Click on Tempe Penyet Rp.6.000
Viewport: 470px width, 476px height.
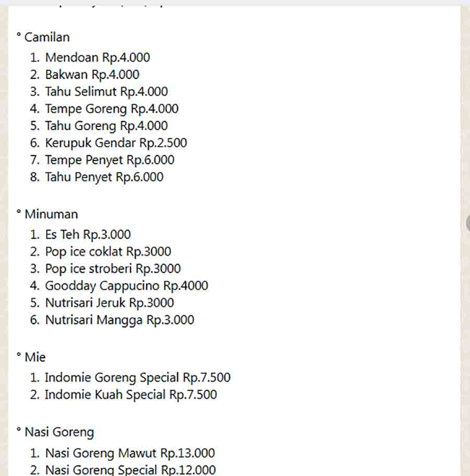[109, 160]
